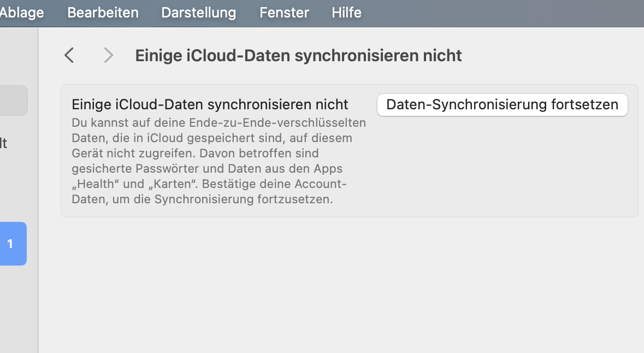Screen dimensions: 644x353
Task: Click empty sidebar space below the blue row
Action: click(x=16, y=311)
